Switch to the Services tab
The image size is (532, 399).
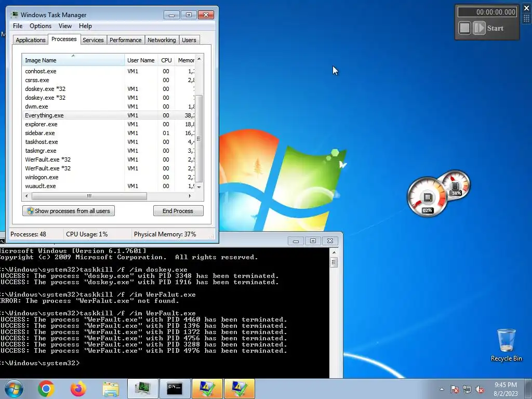pyautogui.click(x=93, y=40)
